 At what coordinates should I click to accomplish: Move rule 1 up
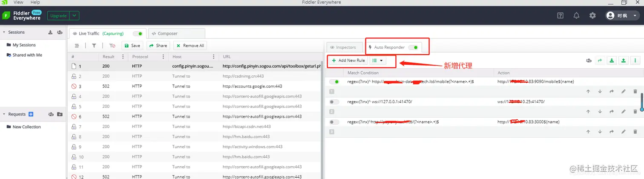[x=588, y=91]
